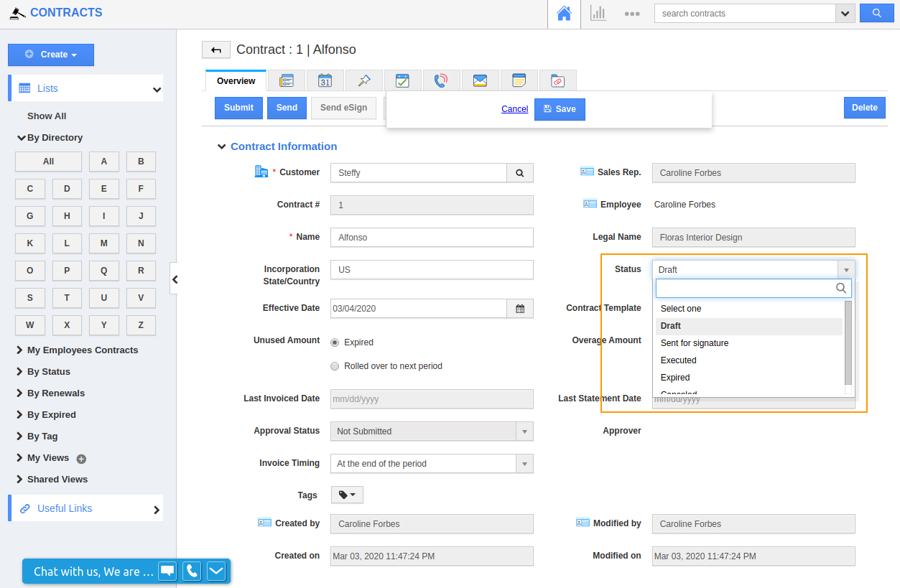Select Rolled over to next period

click(x=334, y=365)
